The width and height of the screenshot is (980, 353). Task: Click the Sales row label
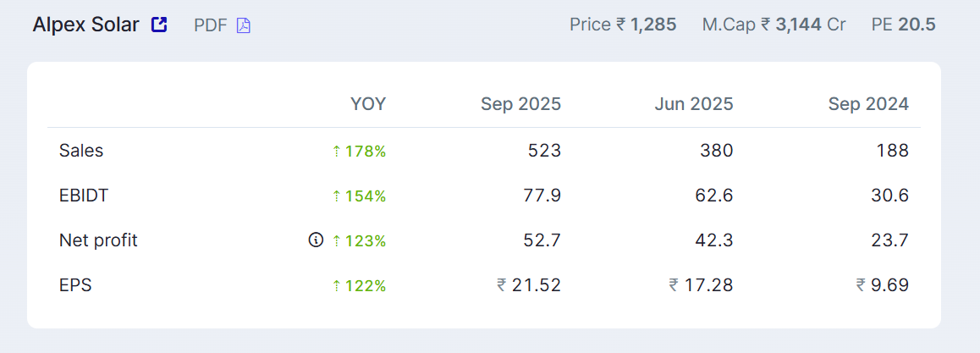81,151
